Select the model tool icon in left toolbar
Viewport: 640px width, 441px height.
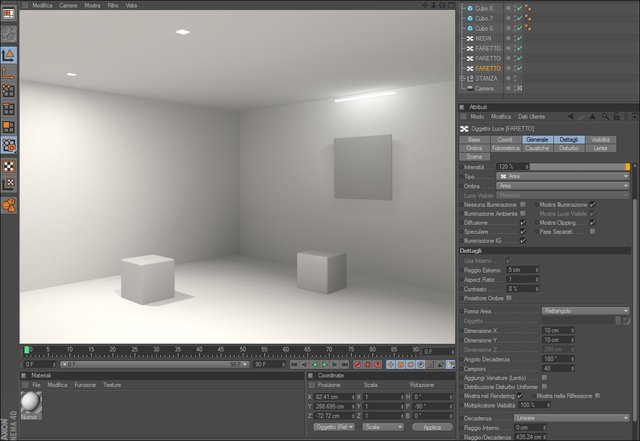[x=9, y=56]
